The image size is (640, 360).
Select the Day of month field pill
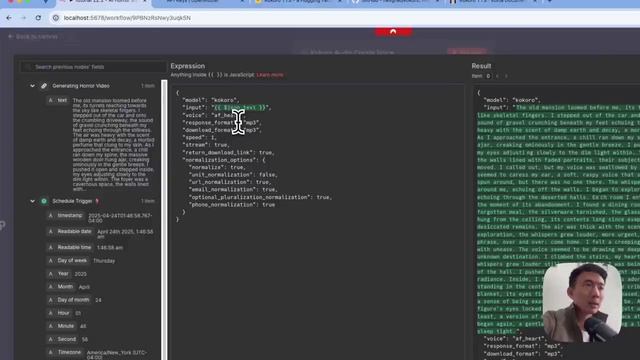pyautogui.click(x=69, y=300)
